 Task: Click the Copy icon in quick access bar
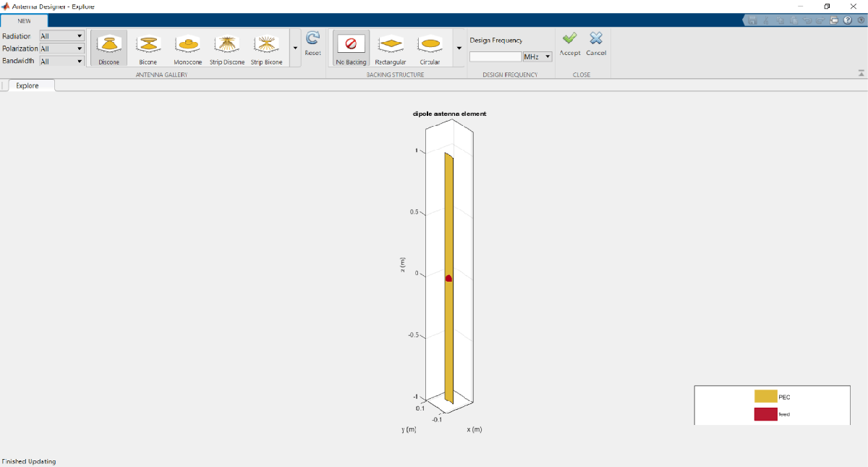[780, 20]
